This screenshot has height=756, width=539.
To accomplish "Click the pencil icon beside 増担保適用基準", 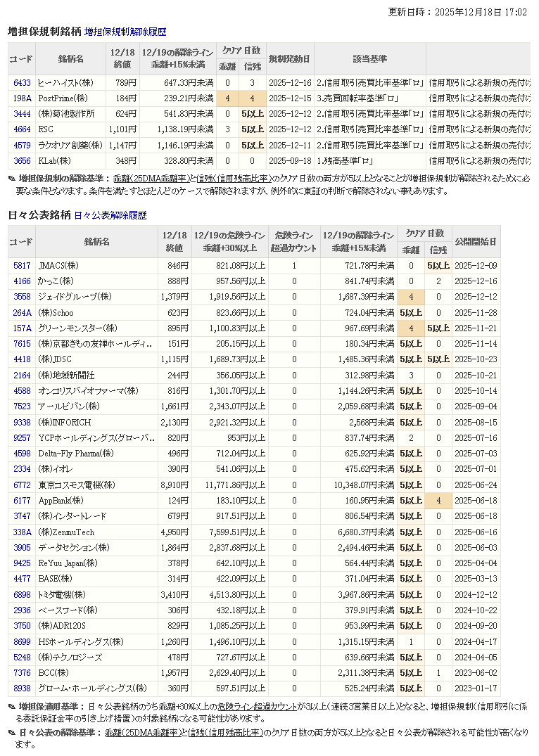I will click(12, 706).
